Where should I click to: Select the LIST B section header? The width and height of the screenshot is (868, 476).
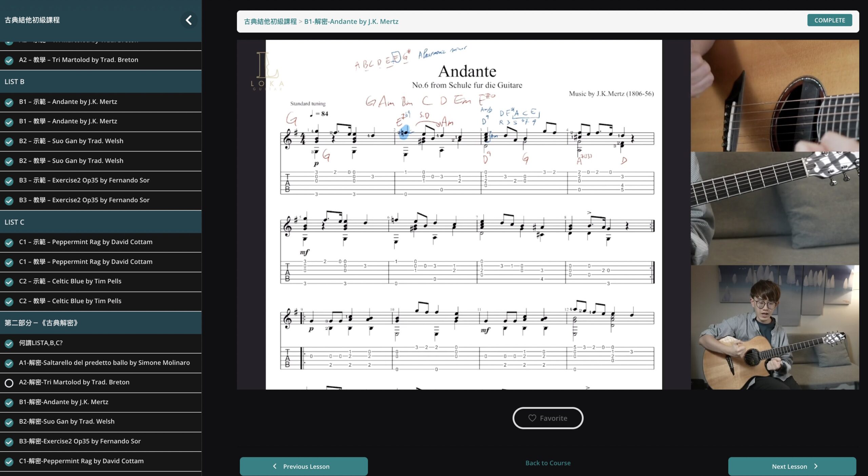pos(101,82)
